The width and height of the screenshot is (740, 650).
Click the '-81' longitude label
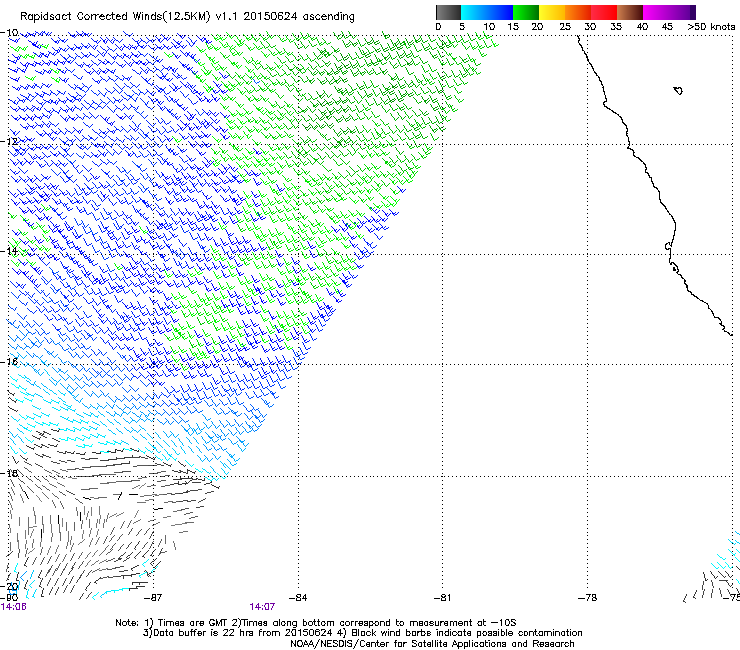(442, 598)
